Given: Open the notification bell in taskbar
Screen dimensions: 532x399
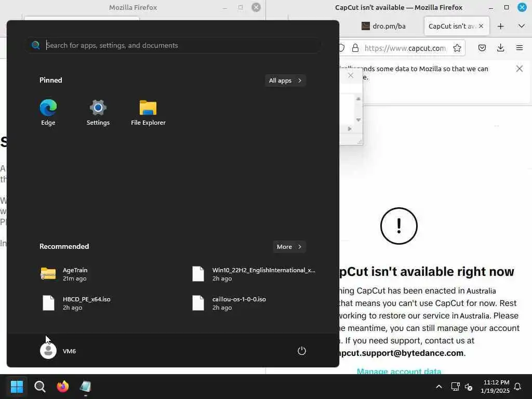Looking at the screenshot, I should (517, 387).
